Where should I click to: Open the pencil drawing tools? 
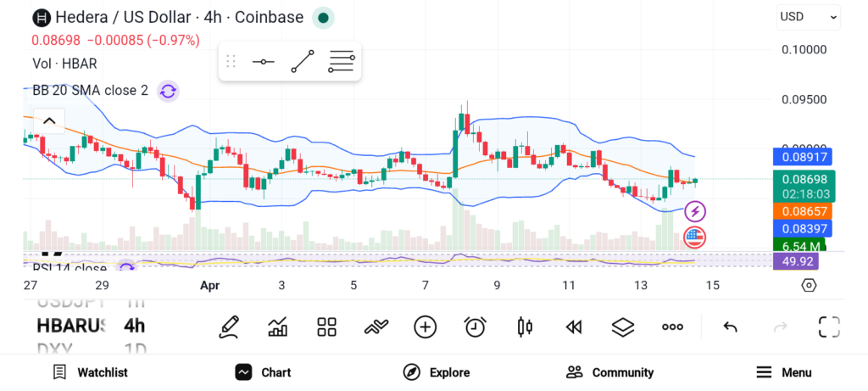pyautogui.click(x=228, y=327)
